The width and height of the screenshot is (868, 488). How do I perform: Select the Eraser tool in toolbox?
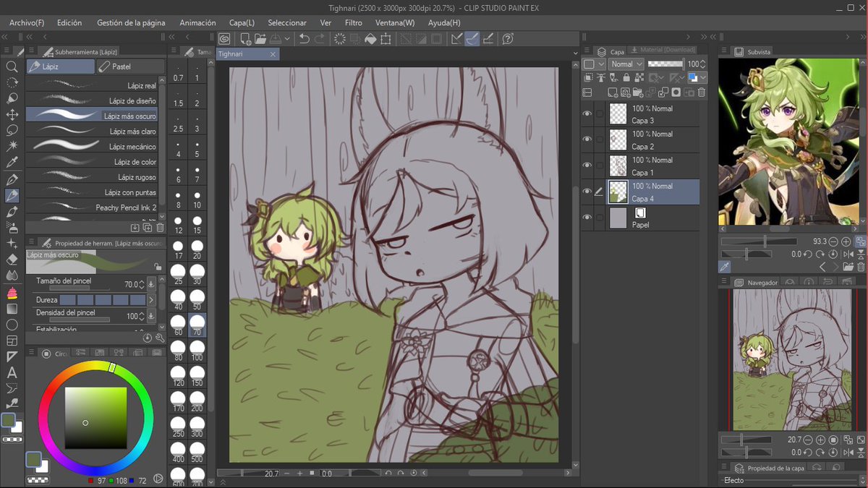coord(12,260)
